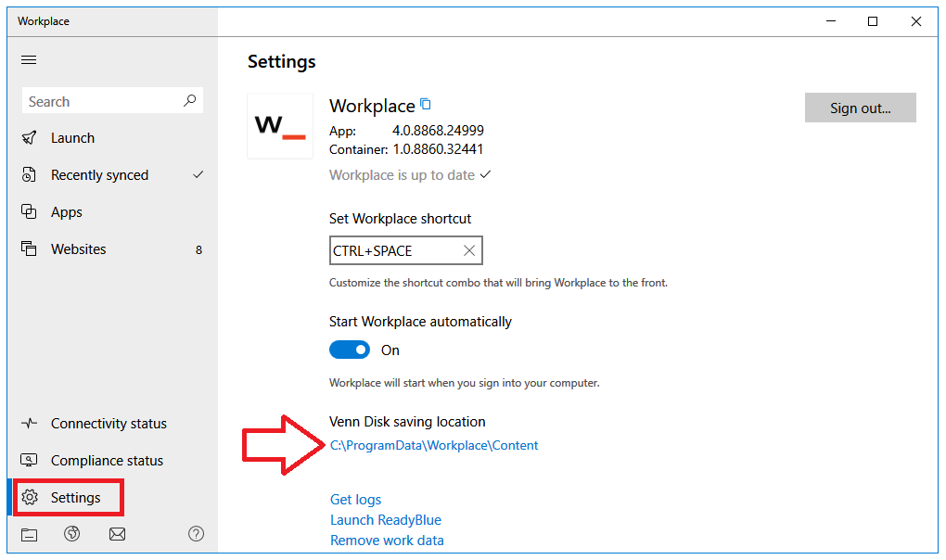Open the mail envelope icon
The image size is (946, 560).
pos(117,534)
